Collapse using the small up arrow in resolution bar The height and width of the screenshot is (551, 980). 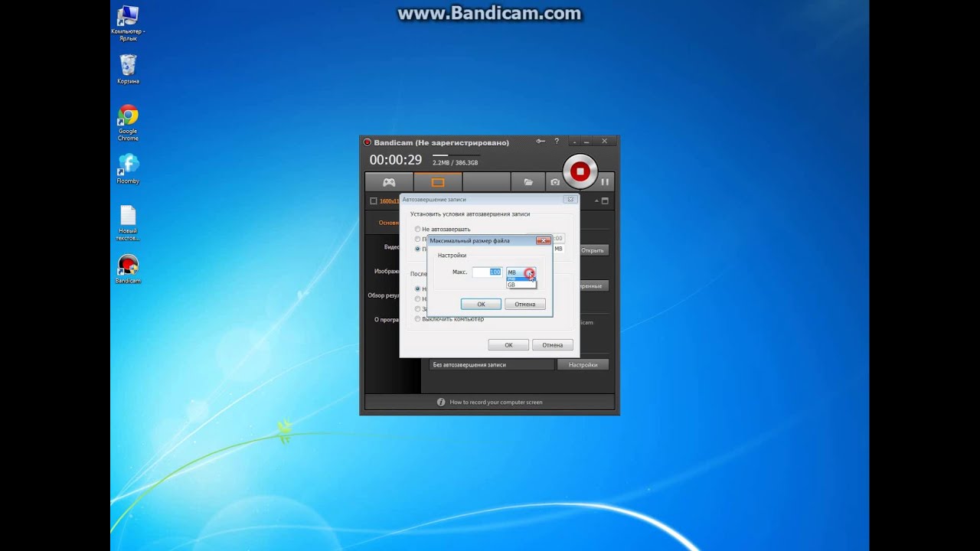[596, 201]
